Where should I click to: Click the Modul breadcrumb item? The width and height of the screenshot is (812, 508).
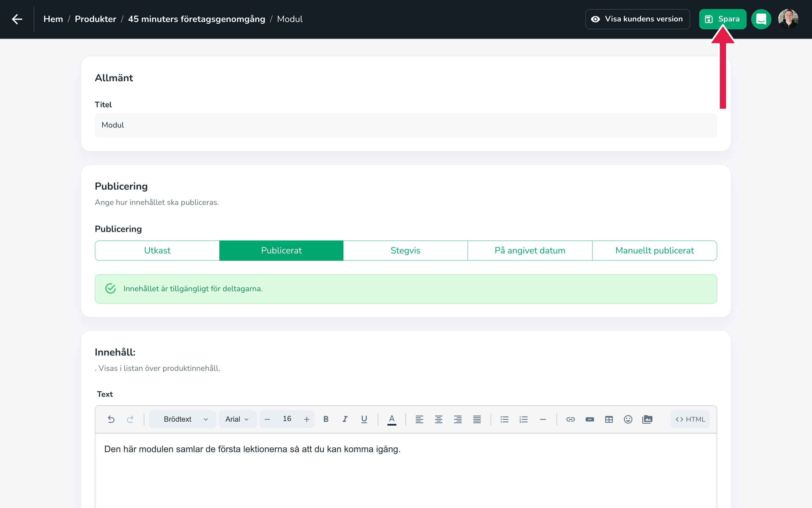[290, 19]
